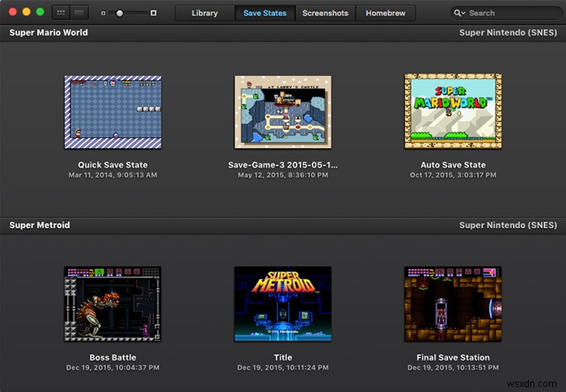
Task: Click the May 12, 2015, 8:36:10 PM date
Action: click(283, 175)
